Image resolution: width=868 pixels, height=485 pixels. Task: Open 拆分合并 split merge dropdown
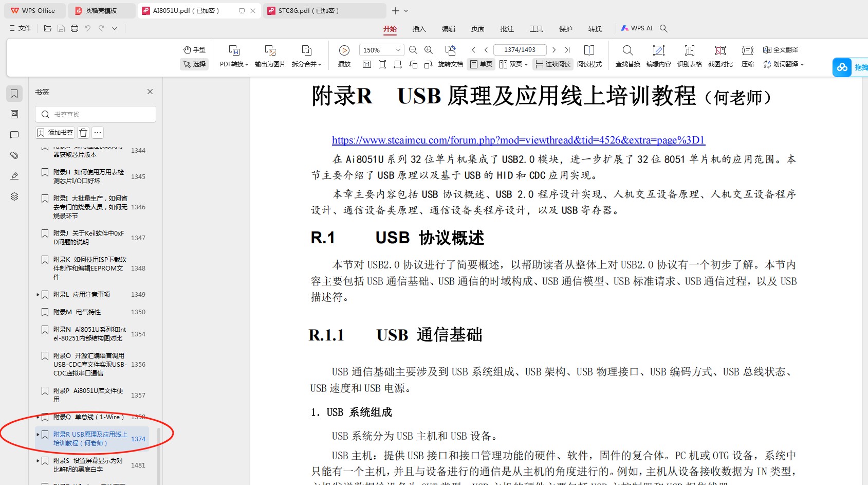[306, 56]
